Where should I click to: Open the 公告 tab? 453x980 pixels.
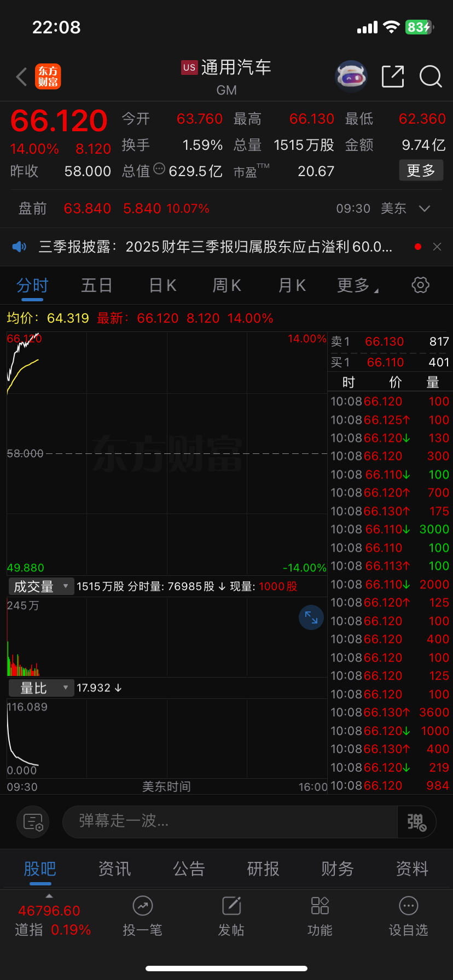(x=189, y=868)
